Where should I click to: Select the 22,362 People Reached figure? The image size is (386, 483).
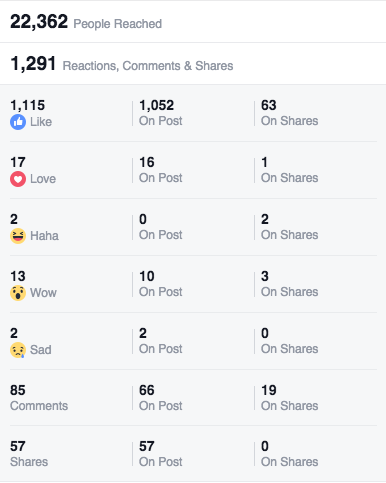click(x=39, y=22)
